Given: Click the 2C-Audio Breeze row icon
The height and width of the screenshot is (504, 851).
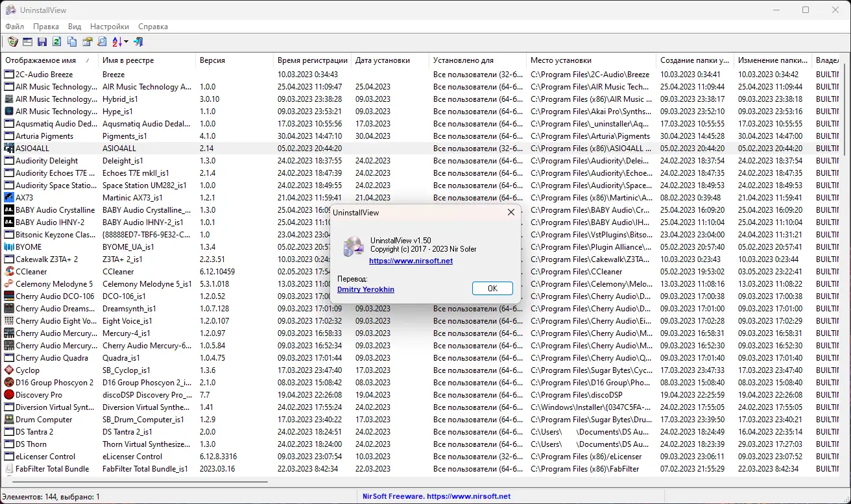Looking at the screenshot, I should (x=9, y=75).
